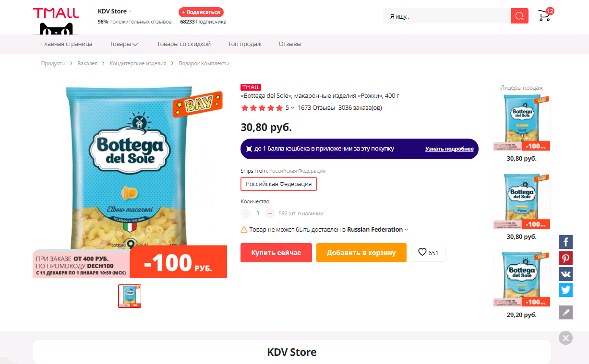
Task: Click the Добавить в корзину button
Action: [361, 253]
